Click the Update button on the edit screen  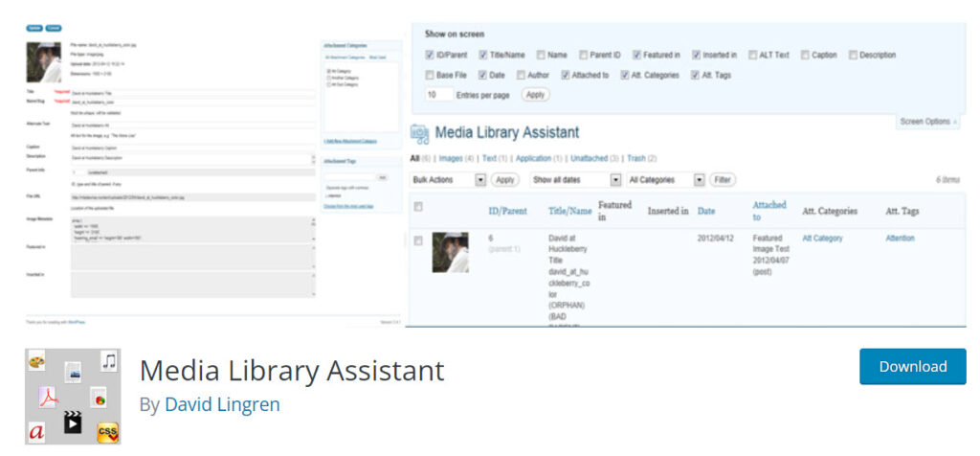tap(34, 28)
